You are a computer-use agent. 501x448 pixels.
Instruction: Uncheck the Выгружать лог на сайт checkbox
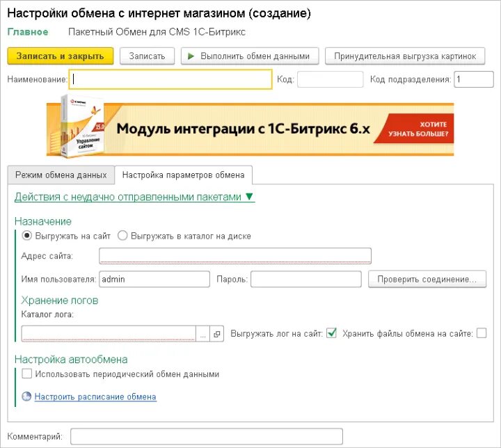click(x=332, y=333)
